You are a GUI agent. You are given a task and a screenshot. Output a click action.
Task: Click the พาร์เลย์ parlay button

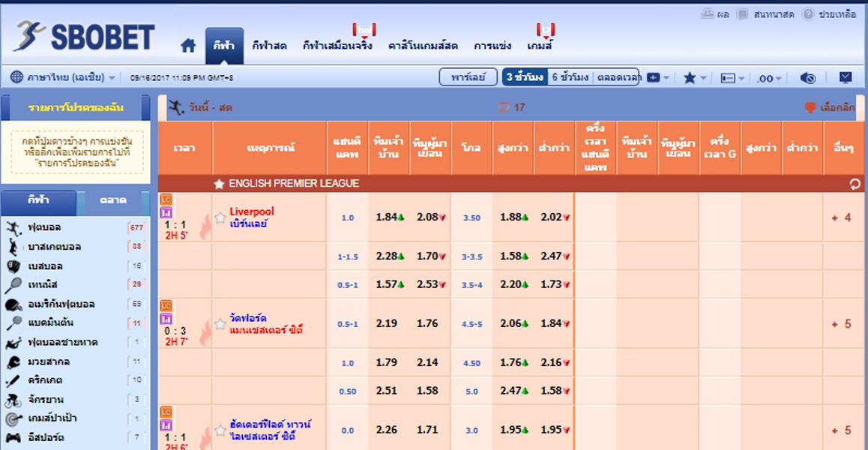click(x=468, y=77)
